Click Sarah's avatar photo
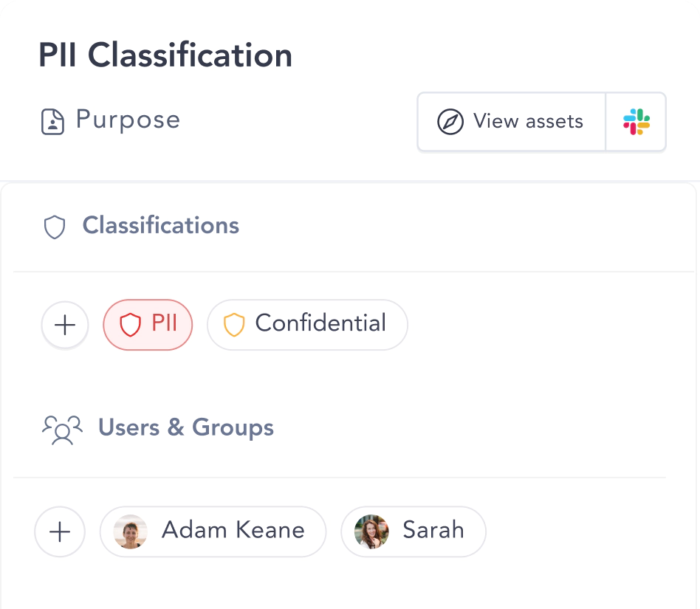 click(371, 531)
